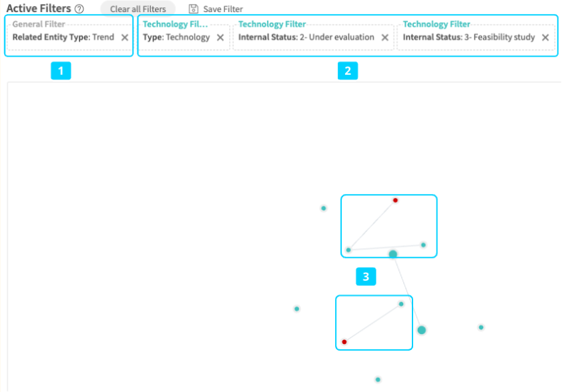Click the help icon beside Active Filters
The image size is (562, 392).
coord(79,9)
